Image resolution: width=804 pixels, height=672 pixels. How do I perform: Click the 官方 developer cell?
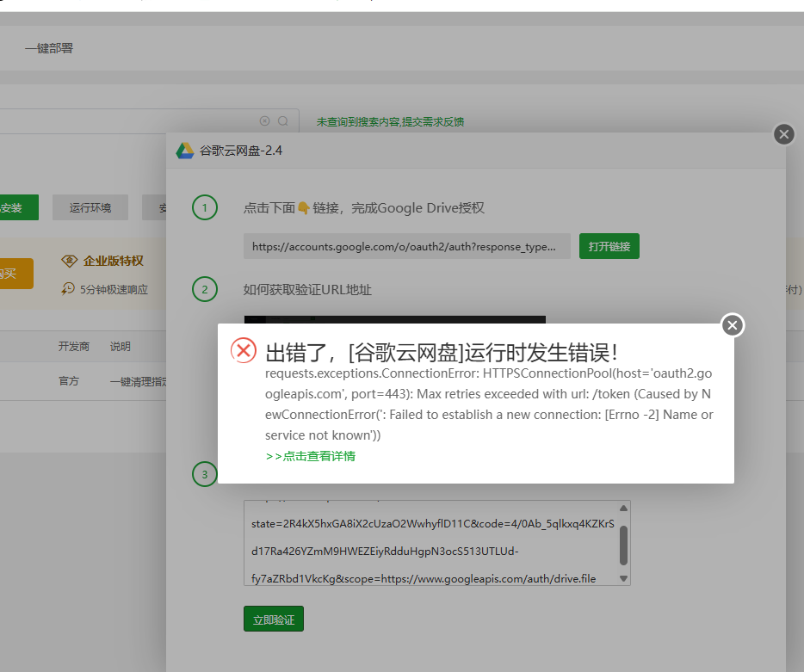(x=69, y=381)
